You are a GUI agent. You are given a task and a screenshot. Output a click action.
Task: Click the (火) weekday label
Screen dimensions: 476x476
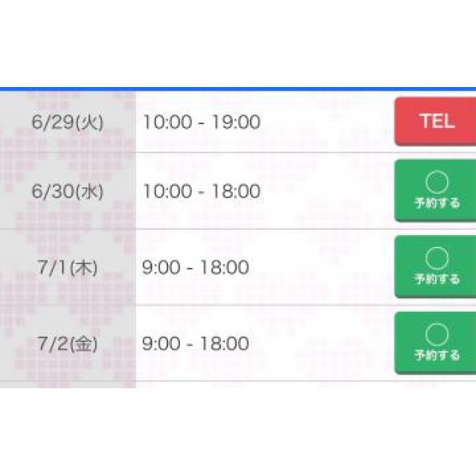click(89, 121)
